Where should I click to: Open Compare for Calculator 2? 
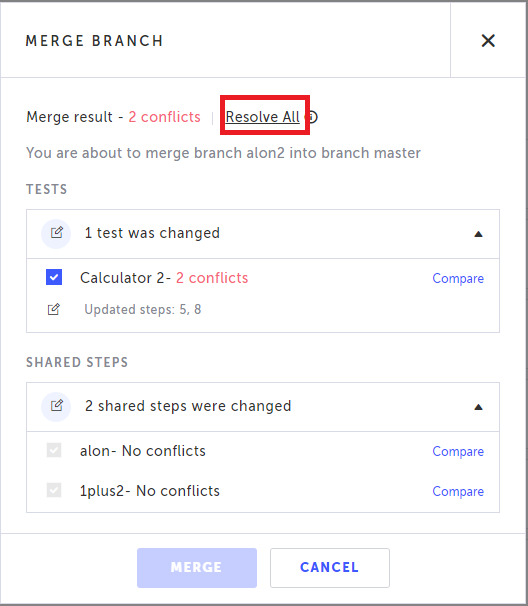458,278
